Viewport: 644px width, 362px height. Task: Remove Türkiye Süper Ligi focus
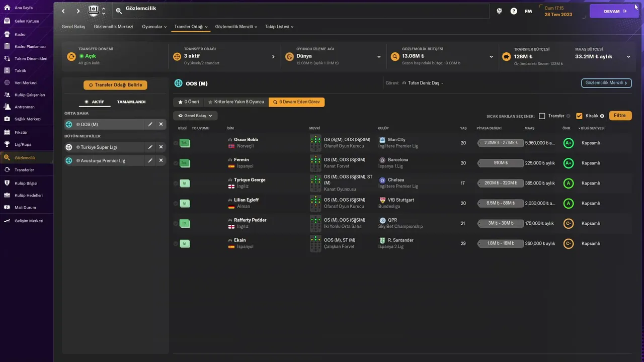click(161, 147)
